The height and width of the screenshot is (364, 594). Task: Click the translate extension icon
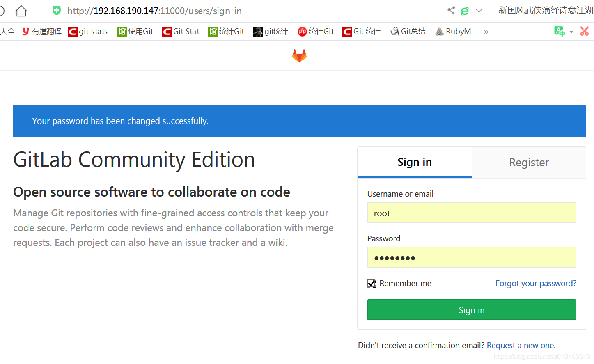point(559,31)
